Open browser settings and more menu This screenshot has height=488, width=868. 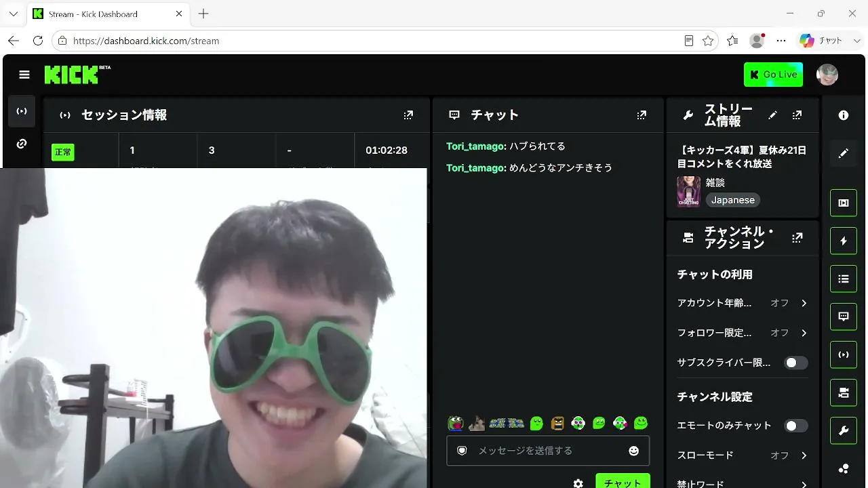(781, 41)
